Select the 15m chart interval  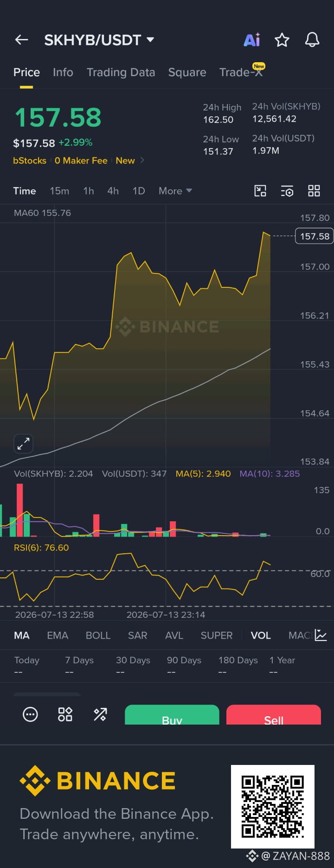59,191
